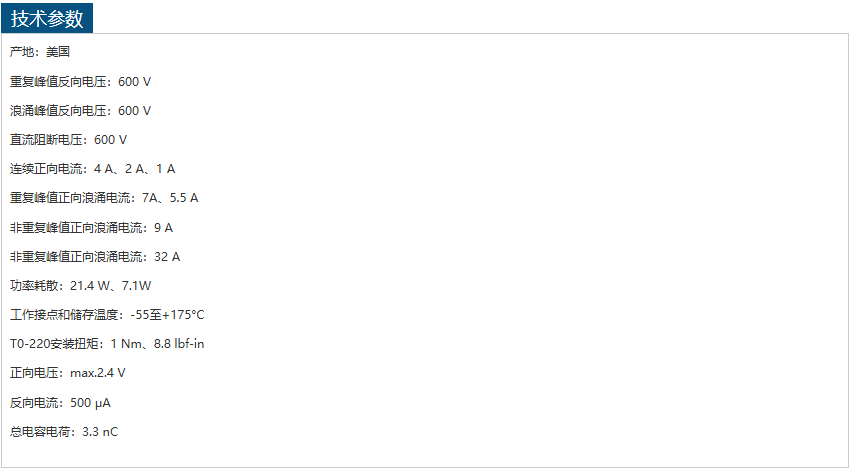Click the 浪涌峰值反向电压 label
This screenshot has width=856, height=474.
58,110
